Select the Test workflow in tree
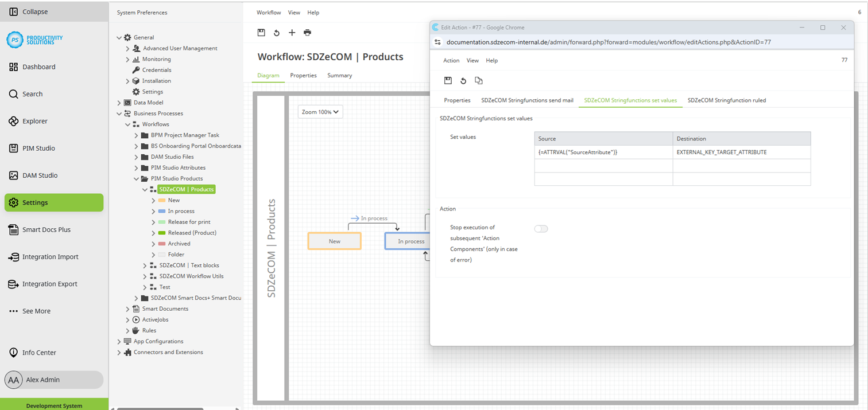Image resolution: width=868 pixels, height=410 pixels. click(x=164, y=287)
